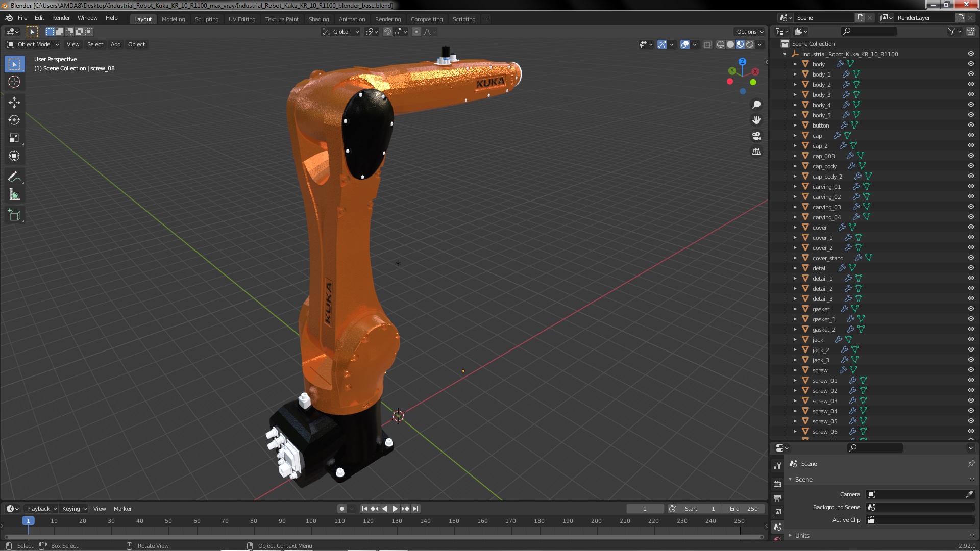Switch to the Modeling workspace tab
Viewport: 980px width, 551px height.
[173, 19]
